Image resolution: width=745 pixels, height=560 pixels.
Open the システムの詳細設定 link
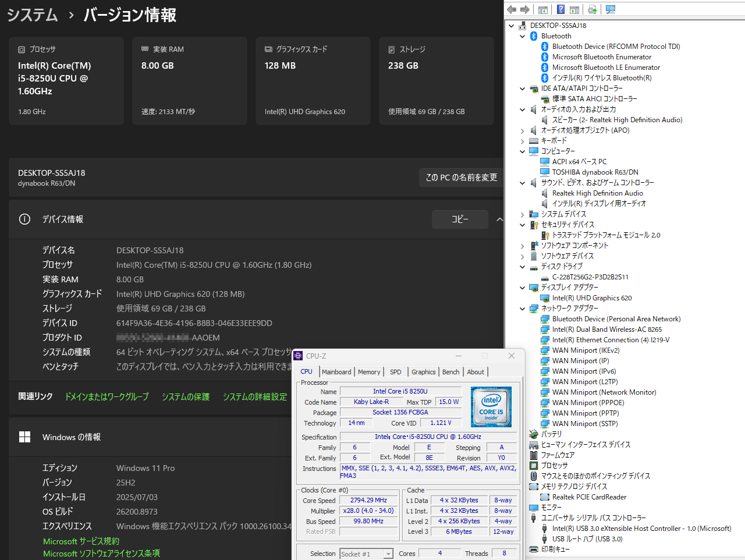pos(255,396)
